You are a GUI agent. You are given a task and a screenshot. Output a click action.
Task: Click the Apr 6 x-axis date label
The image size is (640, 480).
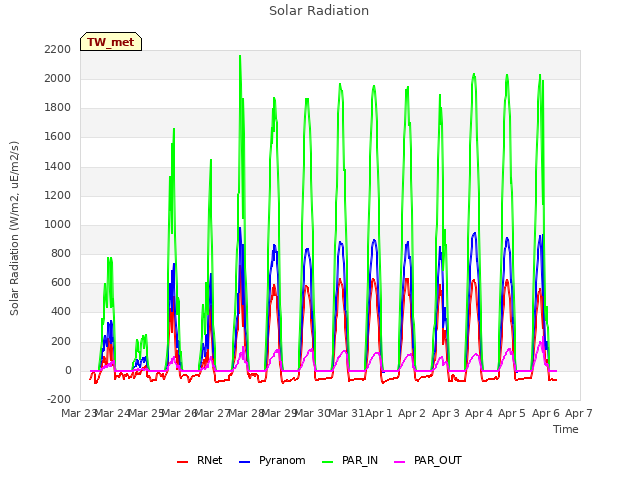(545, 413)
